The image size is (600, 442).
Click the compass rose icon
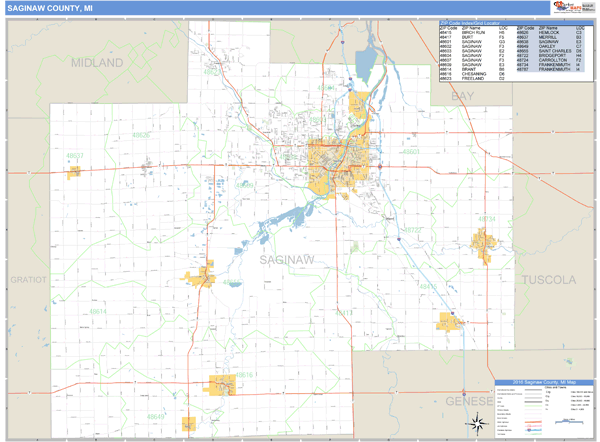coord(478,422)
